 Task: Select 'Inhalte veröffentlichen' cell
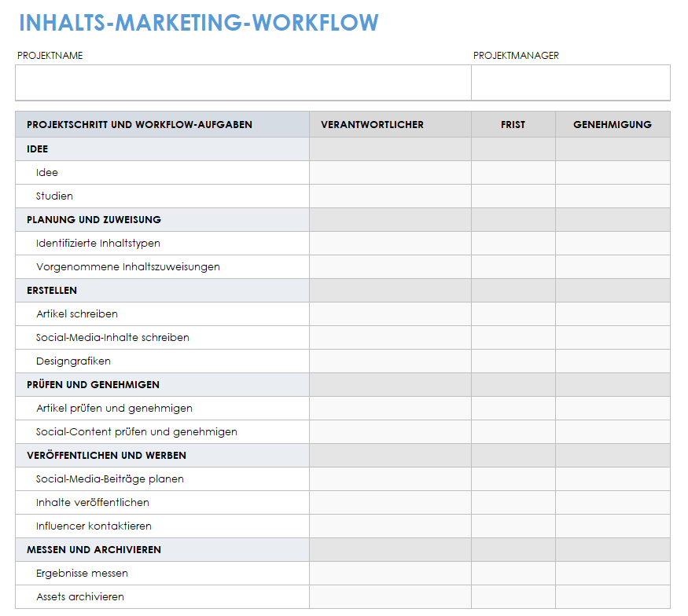(x=162, y=503)
